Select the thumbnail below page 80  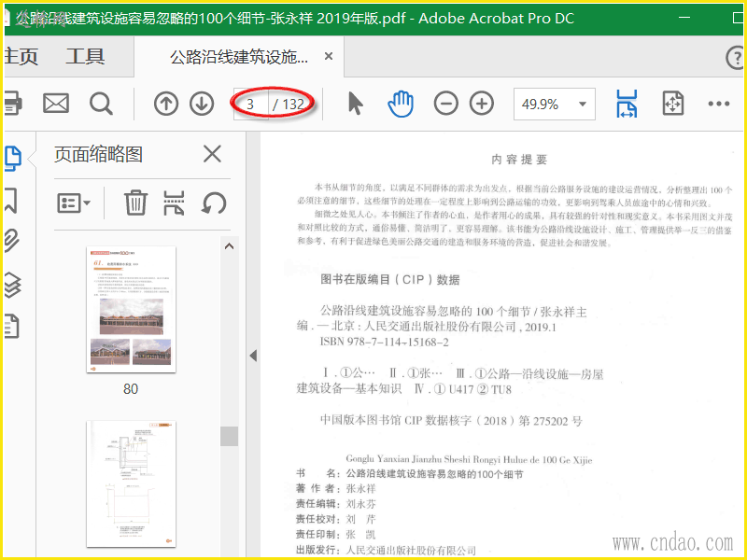(131, 484)
